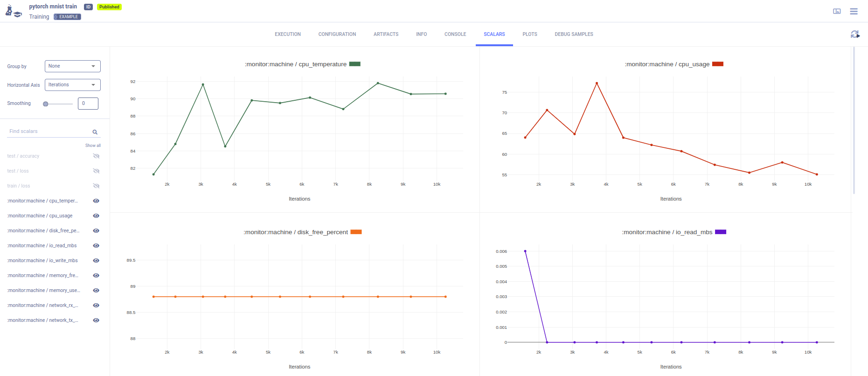Screen dimensions: 868x376
Task: Click the ID badge next to title
Action: pos(88,7)
